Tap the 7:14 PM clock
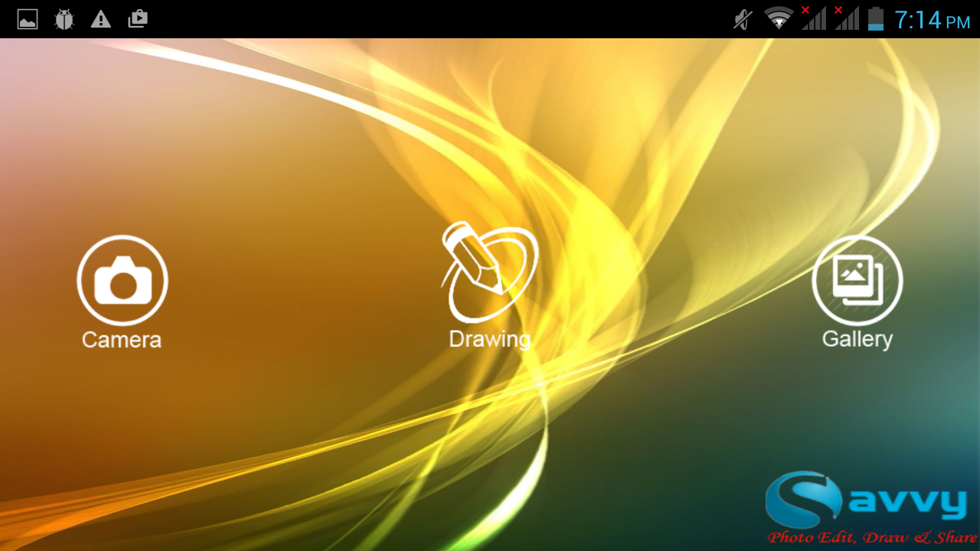Screen dimensions: 980x551 tap(932, 20)
